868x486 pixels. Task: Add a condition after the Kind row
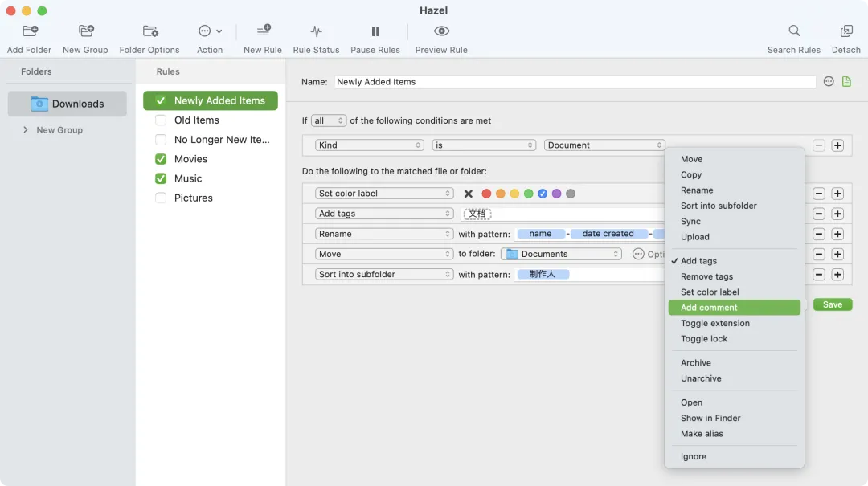837,145
